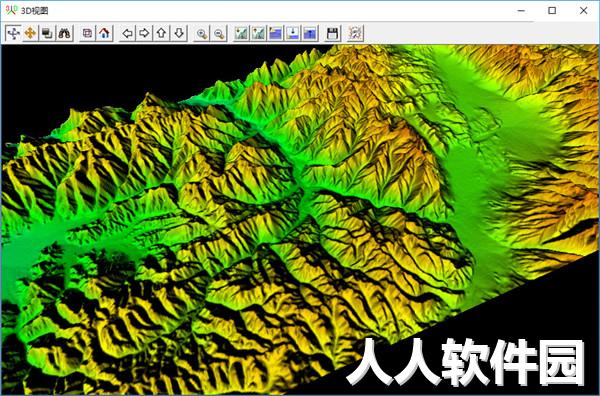Save the 3D view with floppy disk icon
Screen dimensions: 600x396
[333, 33]
